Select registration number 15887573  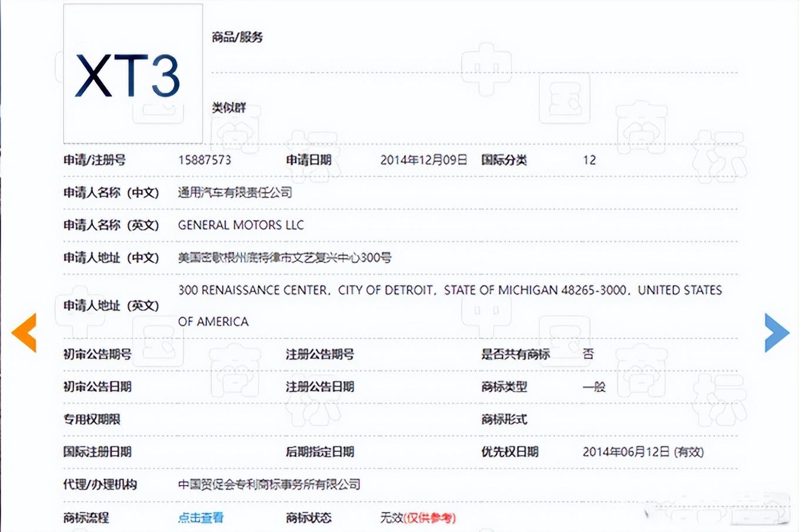click(x=204, y=160)
